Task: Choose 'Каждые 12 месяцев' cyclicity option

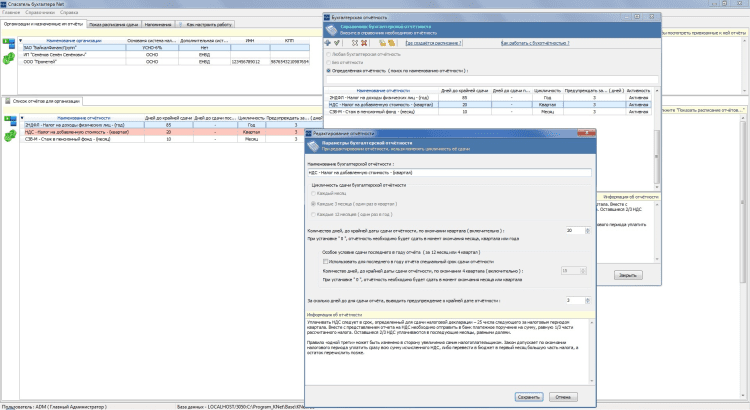Action: [x=314, y=214]
